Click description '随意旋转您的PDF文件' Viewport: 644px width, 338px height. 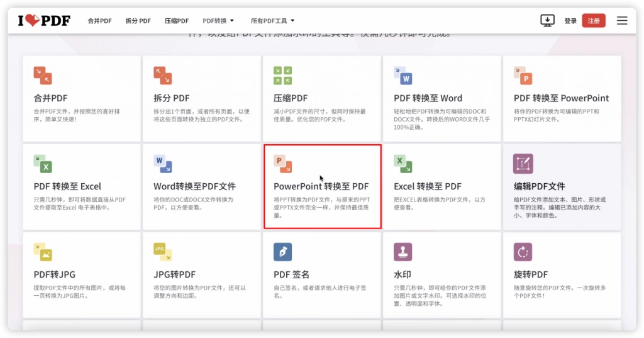pyautogui.click(x=560, y=291)
